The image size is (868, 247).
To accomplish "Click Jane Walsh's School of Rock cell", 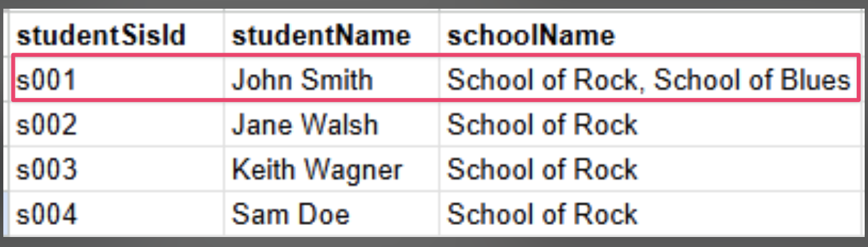I will click(x=650, y=124).
